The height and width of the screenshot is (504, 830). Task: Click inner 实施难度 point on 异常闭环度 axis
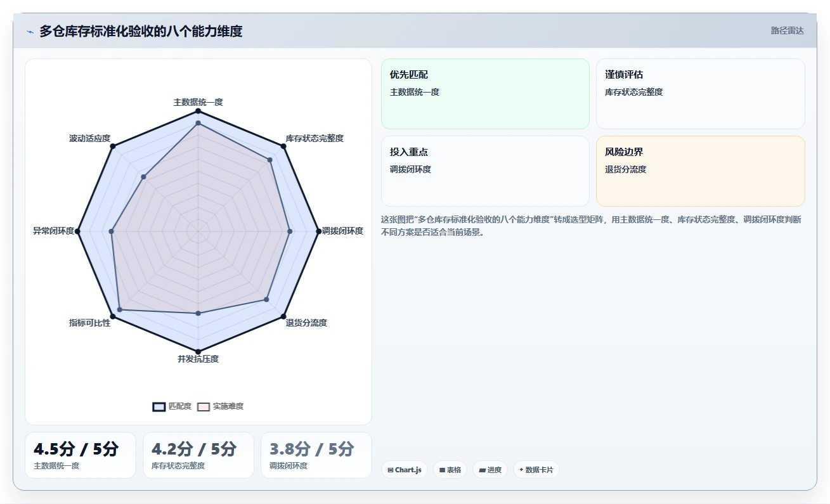(x=112, y=231)
